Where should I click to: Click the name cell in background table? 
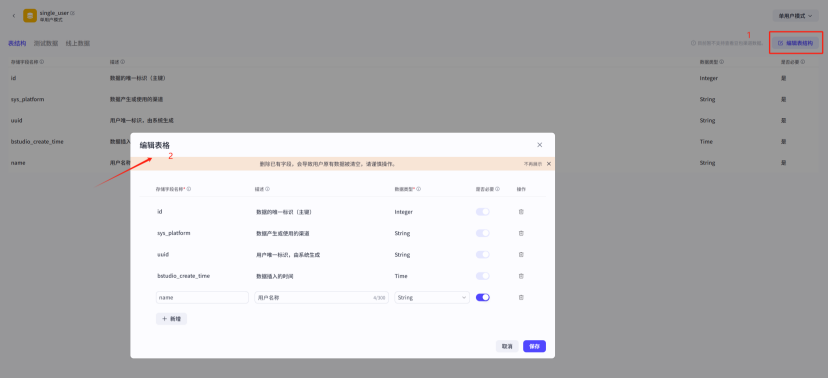pyautogui.click(x=18, y=163)
